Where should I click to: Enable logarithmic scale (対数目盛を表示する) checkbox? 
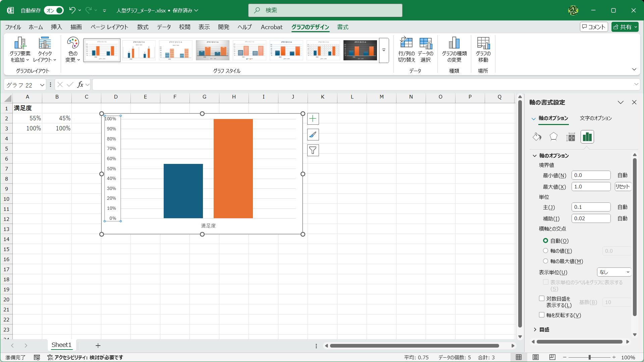(x=542, y=298)
